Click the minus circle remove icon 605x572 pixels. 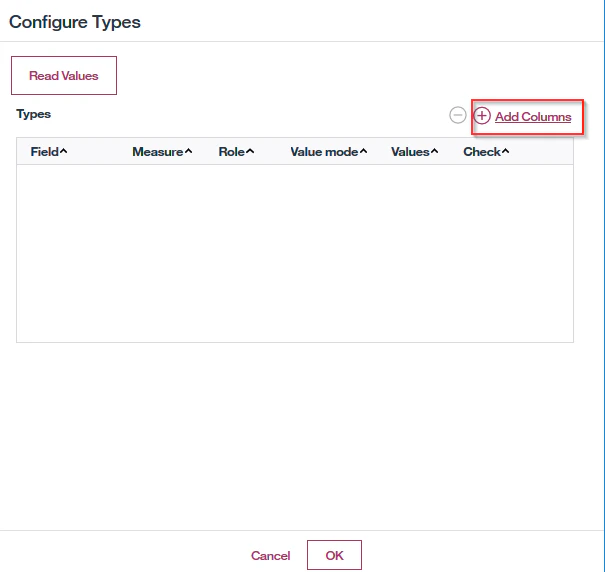(x=458, y=115)
